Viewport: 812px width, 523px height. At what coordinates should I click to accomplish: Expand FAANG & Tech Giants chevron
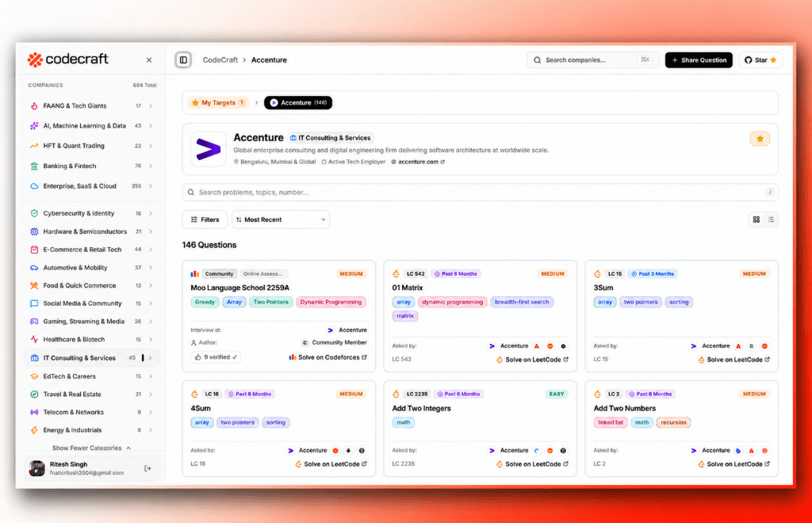[x=151, y=105]
